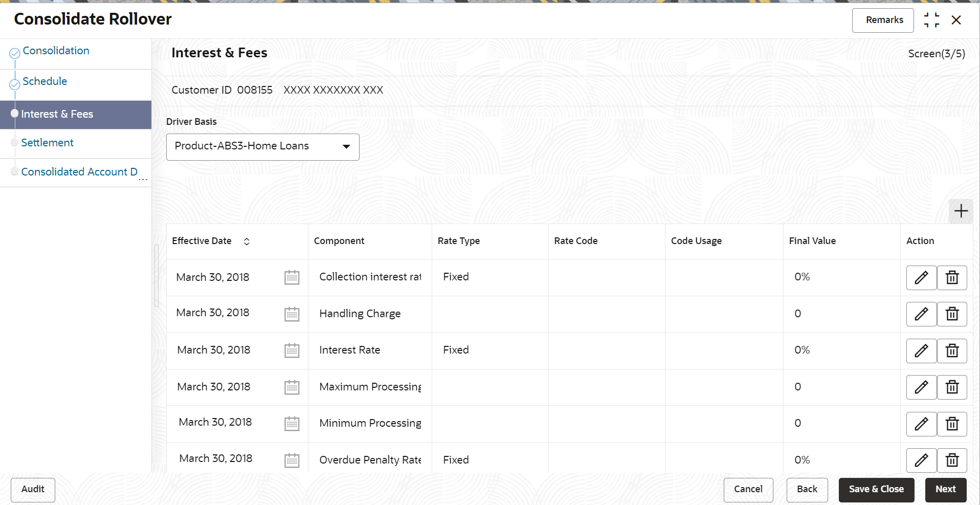
Task: Edit the Collection interest rate row
Action: pos(921,278)
